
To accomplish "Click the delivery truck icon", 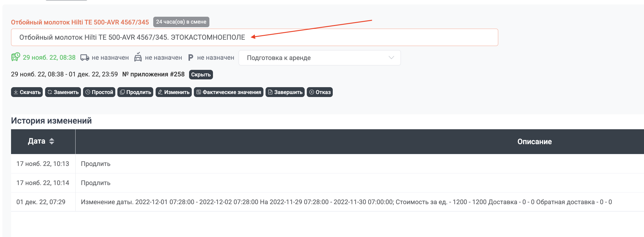I will click(x=85, y=58).
